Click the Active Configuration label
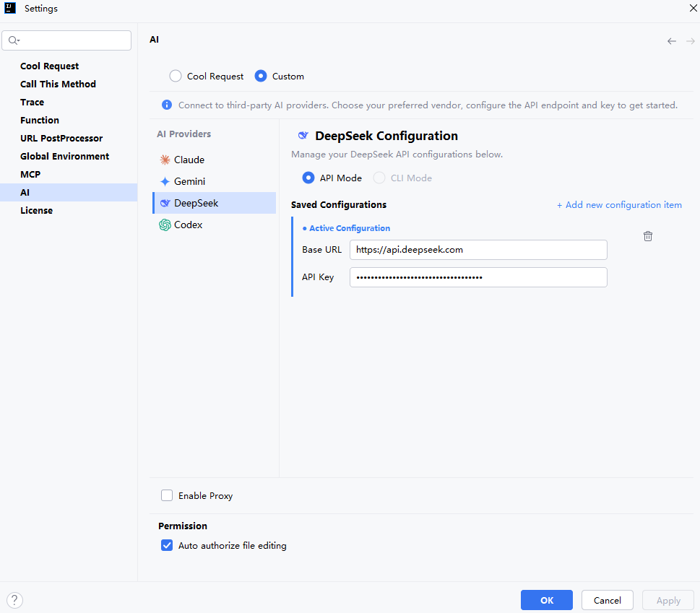 (x=350, y=228)
